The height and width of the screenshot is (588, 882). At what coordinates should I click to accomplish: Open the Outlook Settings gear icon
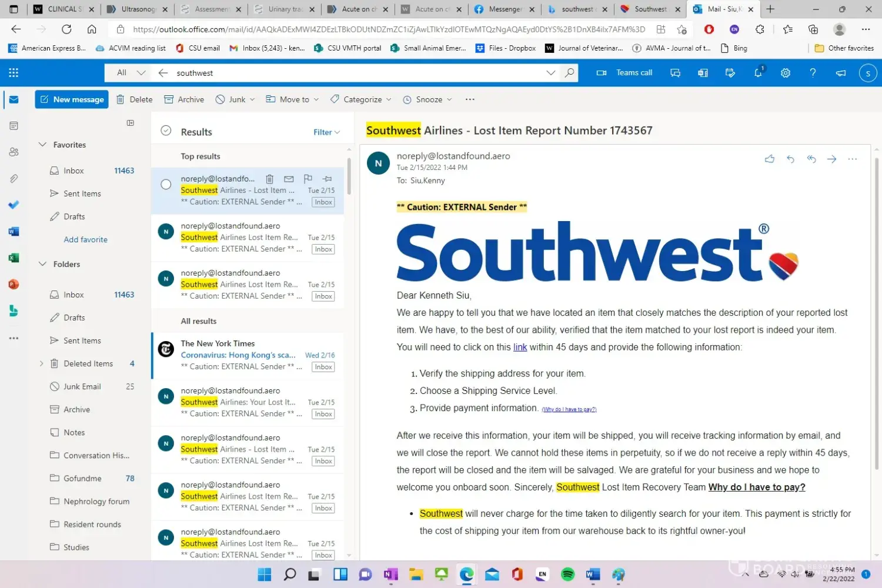[785, 73]
